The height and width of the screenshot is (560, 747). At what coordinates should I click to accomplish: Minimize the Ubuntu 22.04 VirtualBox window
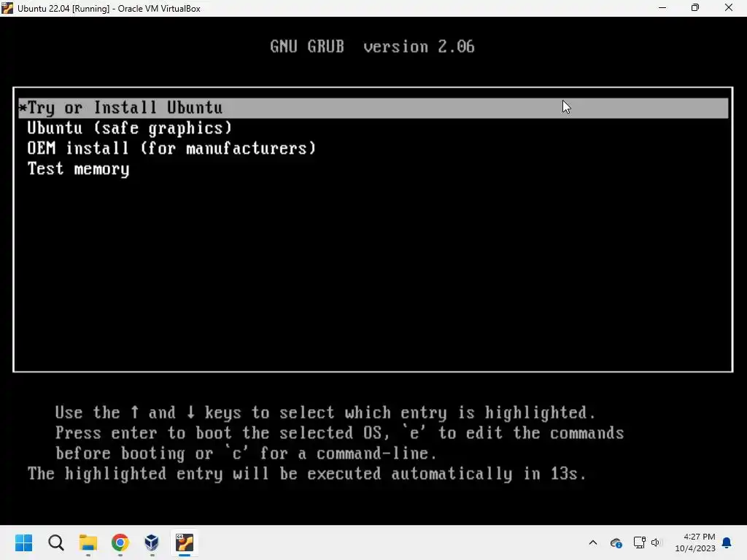point(662,8)
